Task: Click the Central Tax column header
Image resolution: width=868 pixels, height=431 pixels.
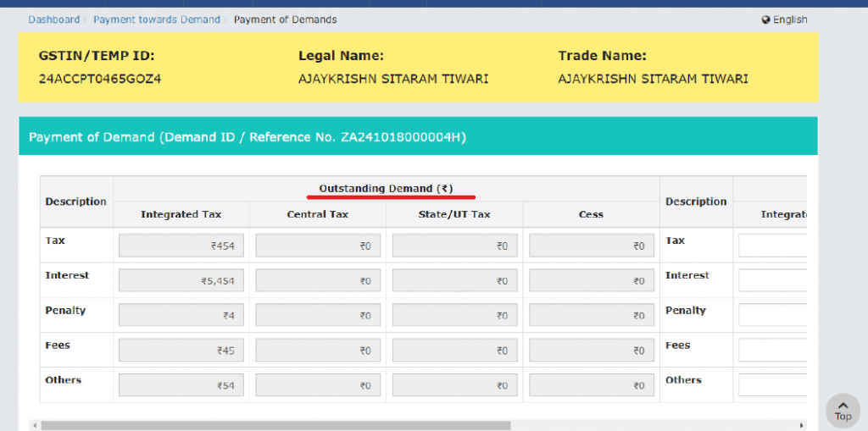Action: pos(318,214)
